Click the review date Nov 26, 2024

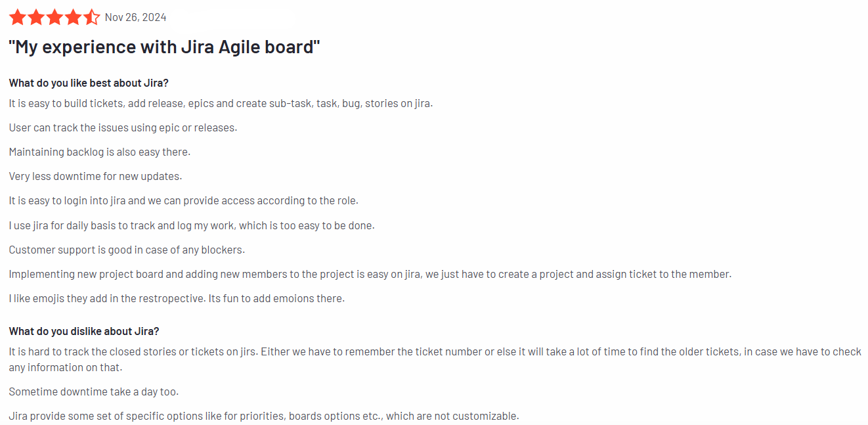point(135,18)
